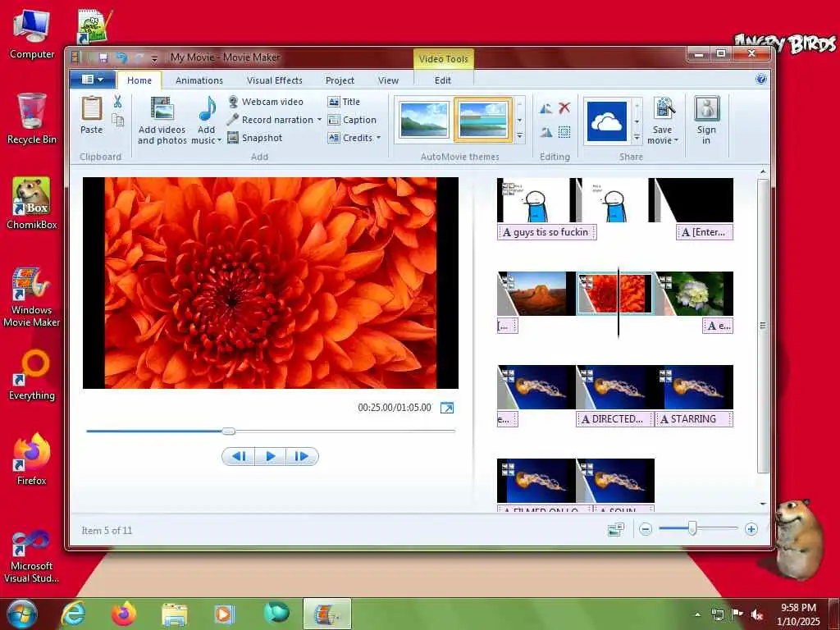This screenshot has width=840, height=630.
Task: Remove item with the red X icon
Action: coord(564,108)
